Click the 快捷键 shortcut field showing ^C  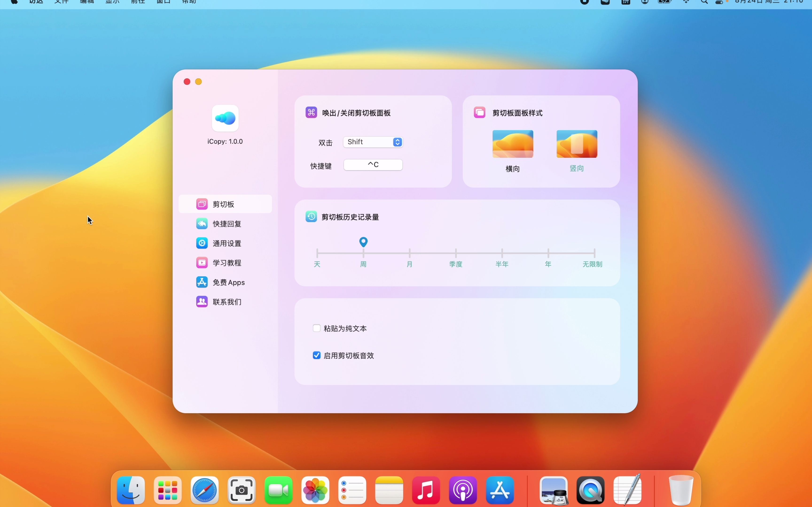pos(373,165)
